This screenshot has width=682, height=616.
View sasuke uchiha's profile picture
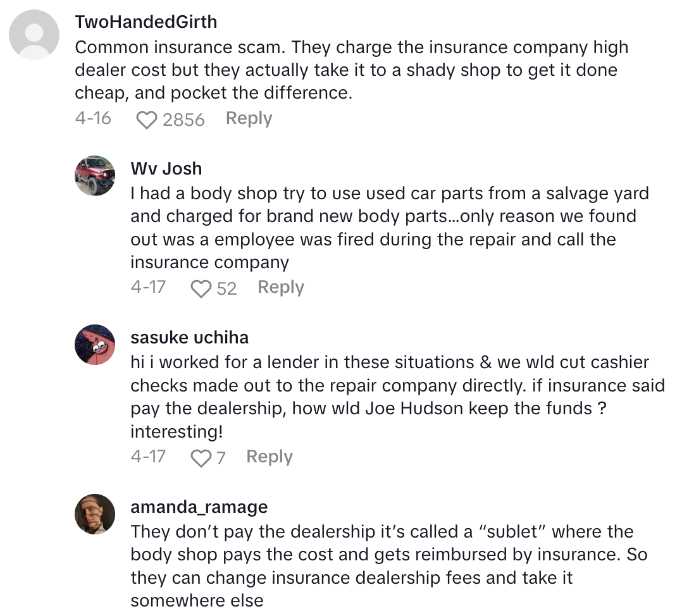click(95, 345)
